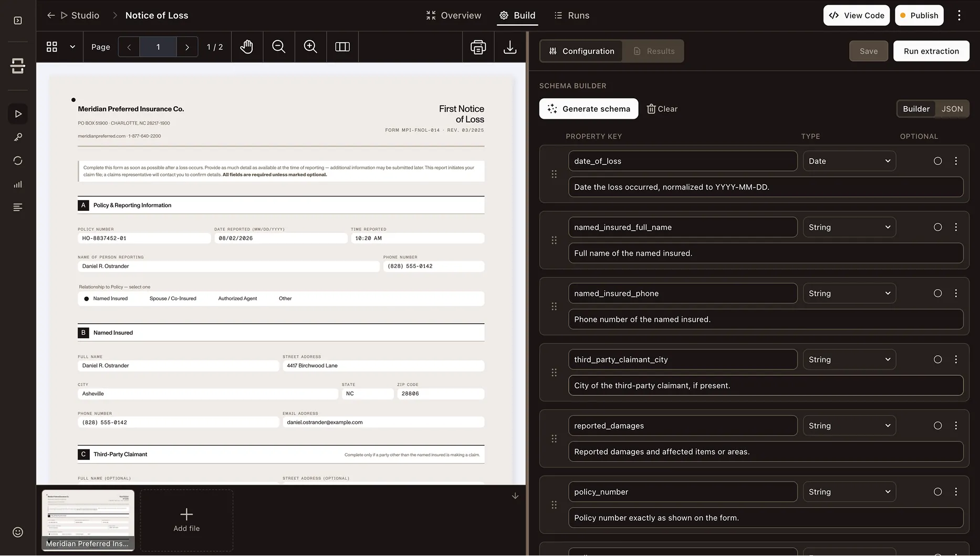Screen dimensions: 980x556
Task: Open more options for named_insured_full_name row
Action: point(956,228)
